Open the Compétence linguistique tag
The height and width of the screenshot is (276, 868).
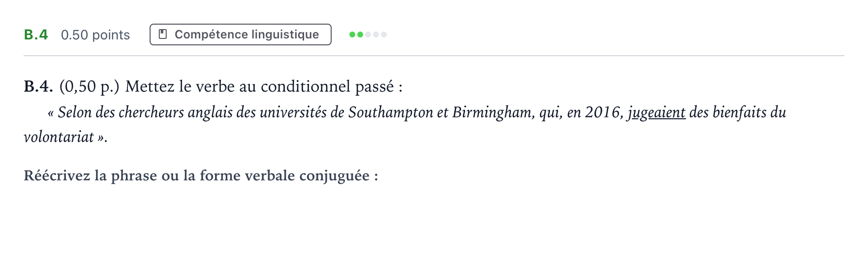click(x=241, y=34)
